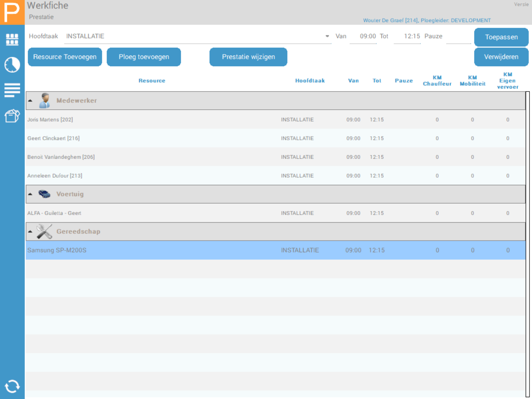
Task: Collapse the Voertuig group
Action: [30, 194]
